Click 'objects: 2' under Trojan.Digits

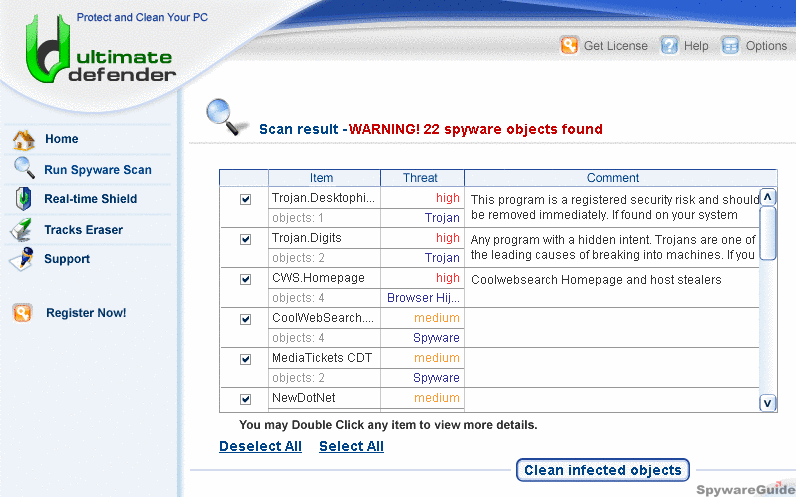(x=298, y=258)
